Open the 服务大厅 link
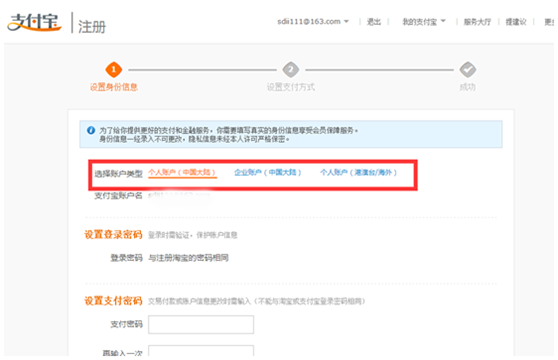Image resolution: width=558 pixels, height=360 pixels. coord(477,22)
